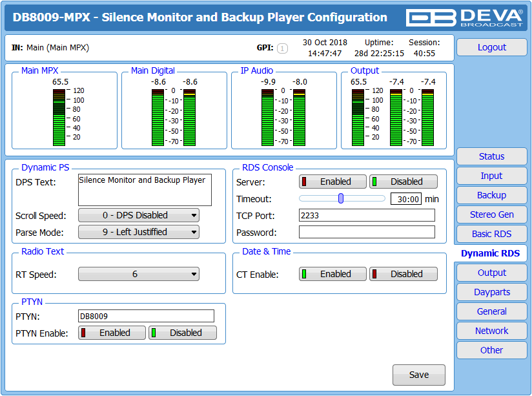Click the Main MPX reading 65.5

61,82
